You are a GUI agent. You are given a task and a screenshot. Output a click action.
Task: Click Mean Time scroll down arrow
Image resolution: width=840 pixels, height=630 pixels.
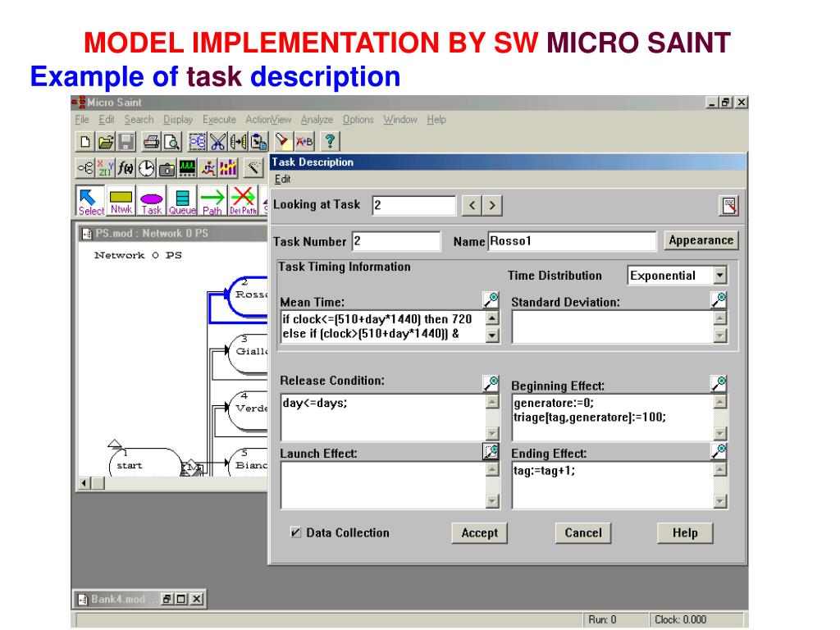(x=492, y=336)
